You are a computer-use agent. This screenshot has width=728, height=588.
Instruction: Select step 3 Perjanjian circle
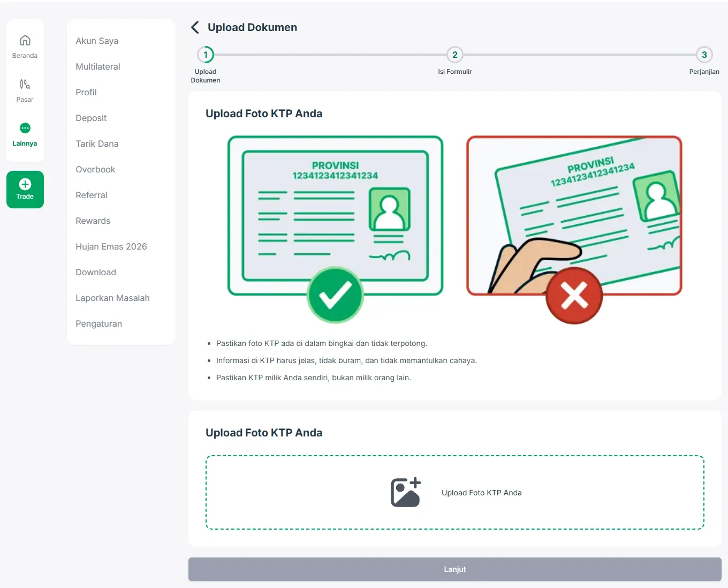click(x=704, y=55)
